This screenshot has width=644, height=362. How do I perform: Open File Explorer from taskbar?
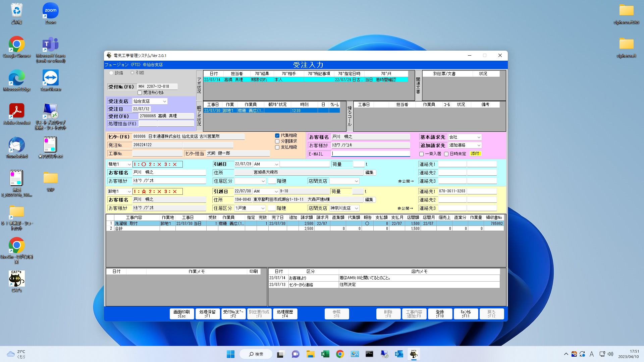[x=310, y=354]
